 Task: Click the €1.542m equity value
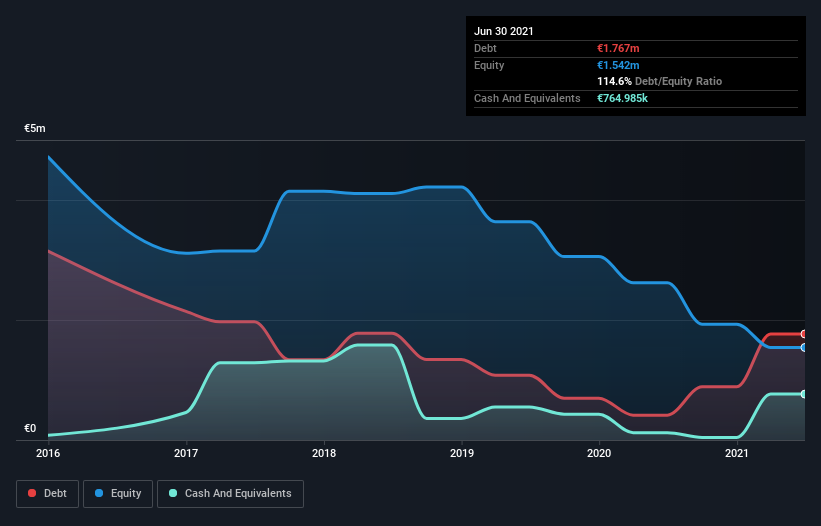618,65
